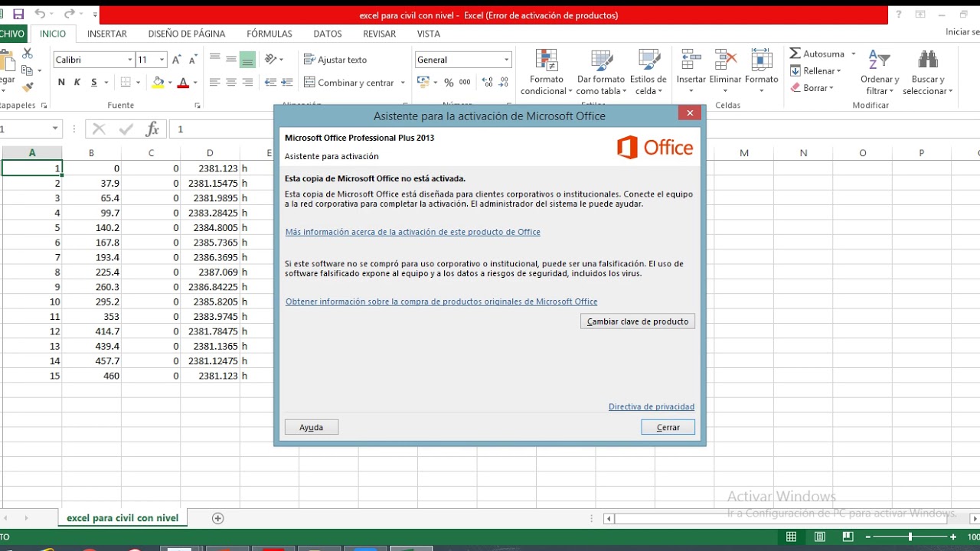Image resolution: width=980 pixels, height=551 pixels.
Task: Decrease font size icon
Action: pyautogui.click(x=194, y=60)
